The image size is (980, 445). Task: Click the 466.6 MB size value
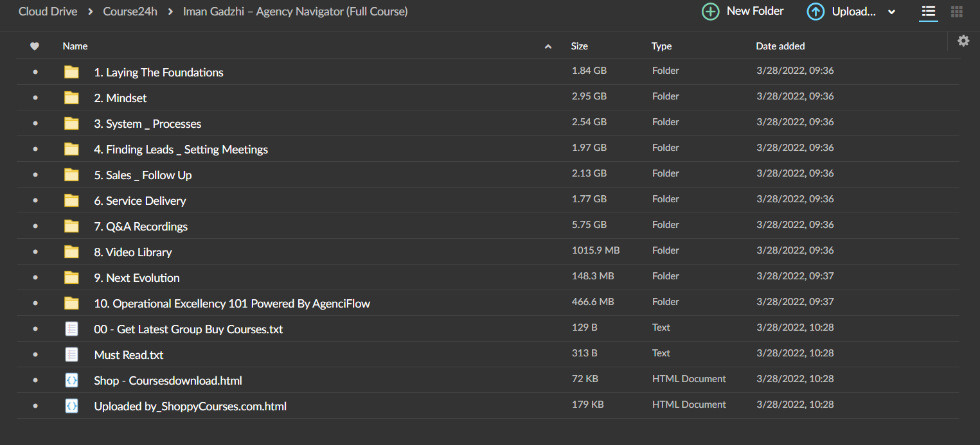(593, 302)
